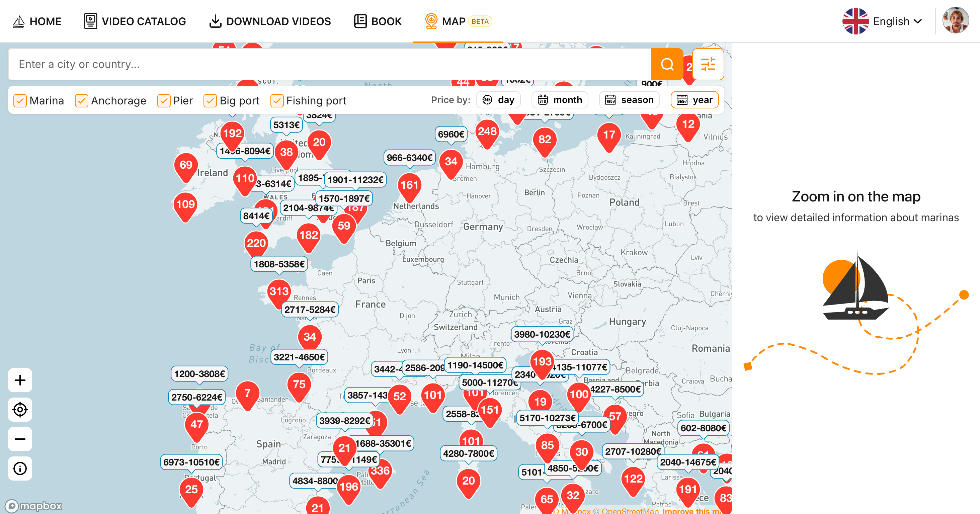Open the OpenStreetMap attribution link

point(626,511)
